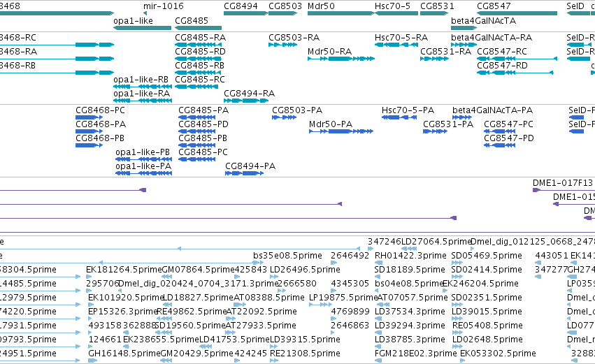Screen dimensions: 595x364
Task: Click the CG8547-RC transcript label
Action: coord(502,52)
